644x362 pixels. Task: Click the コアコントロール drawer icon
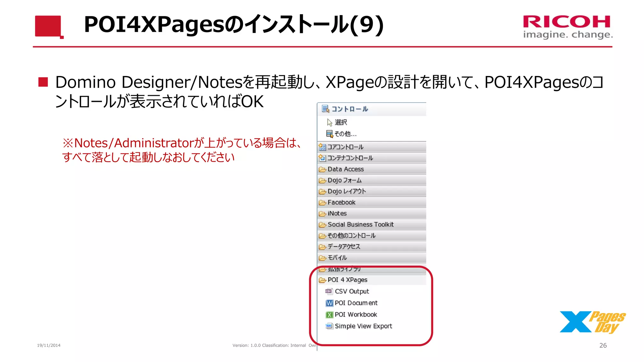coord(322,147)
